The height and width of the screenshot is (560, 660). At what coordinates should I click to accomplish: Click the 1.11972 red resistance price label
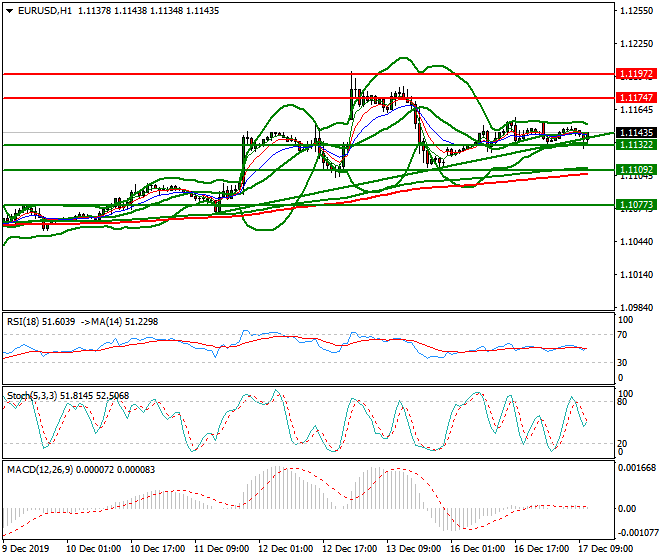click(x=636, y=74)
